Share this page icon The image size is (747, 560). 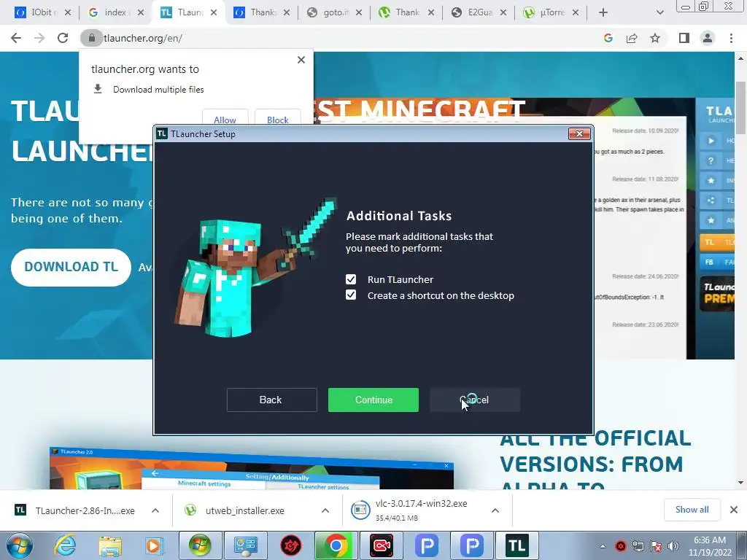pyautogui.click(x=632, y=38)
